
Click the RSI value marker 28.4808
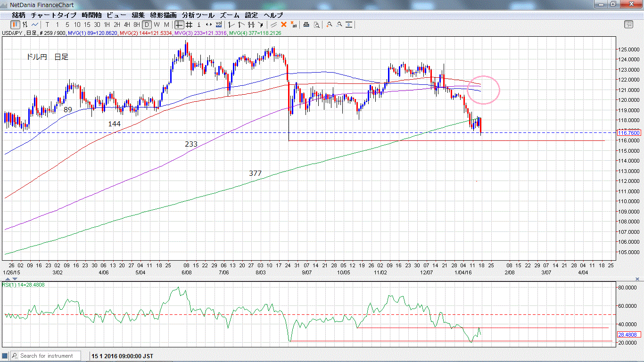point(628,334)
